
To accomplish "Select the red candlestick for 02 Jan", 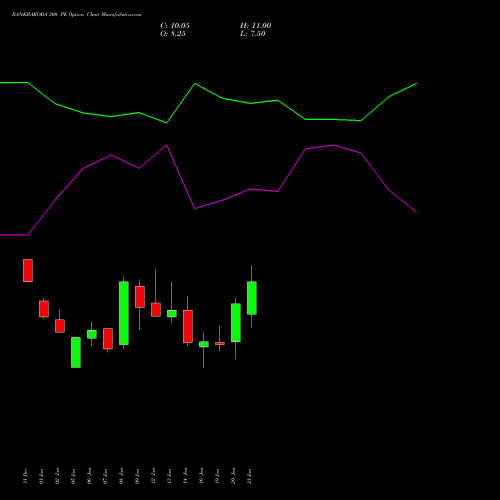I will [x=60, y=326].
